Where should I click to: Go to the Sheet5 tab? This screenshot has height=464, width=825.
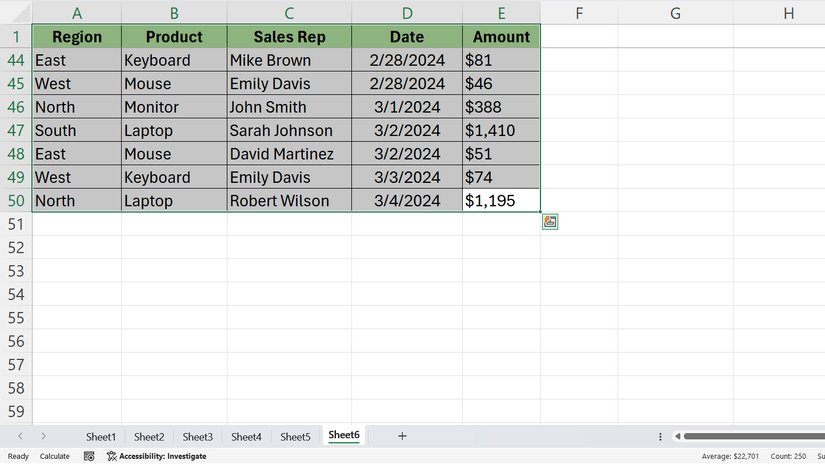(295, 437)
